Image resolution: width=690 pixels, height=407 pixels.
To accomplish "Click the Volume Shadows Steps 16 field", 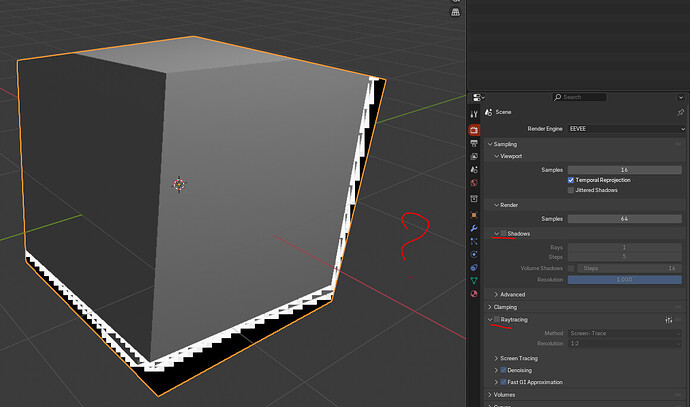I will (629, 268).
